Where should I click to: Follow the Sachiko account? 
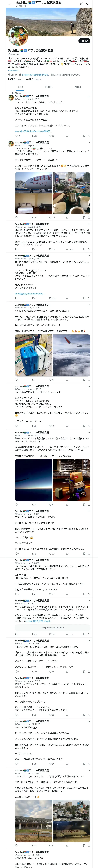click(84, 41)
